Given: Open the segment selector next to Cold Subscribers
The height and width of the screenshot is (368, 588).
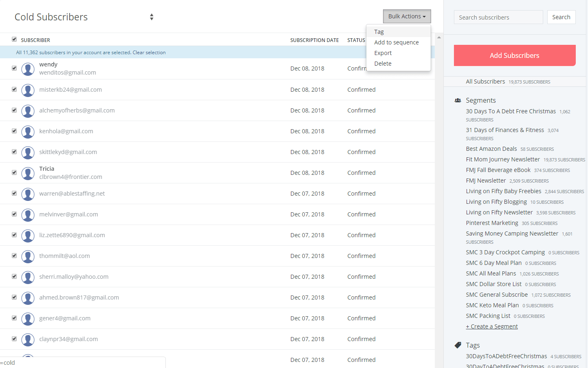Looking at the screenshot, I should pos(151,17).
